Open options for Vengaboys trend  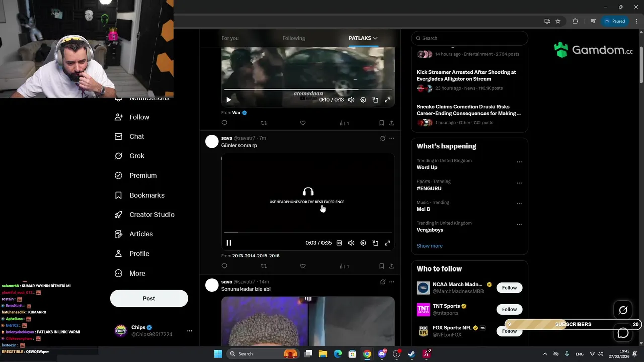[519, 225]
